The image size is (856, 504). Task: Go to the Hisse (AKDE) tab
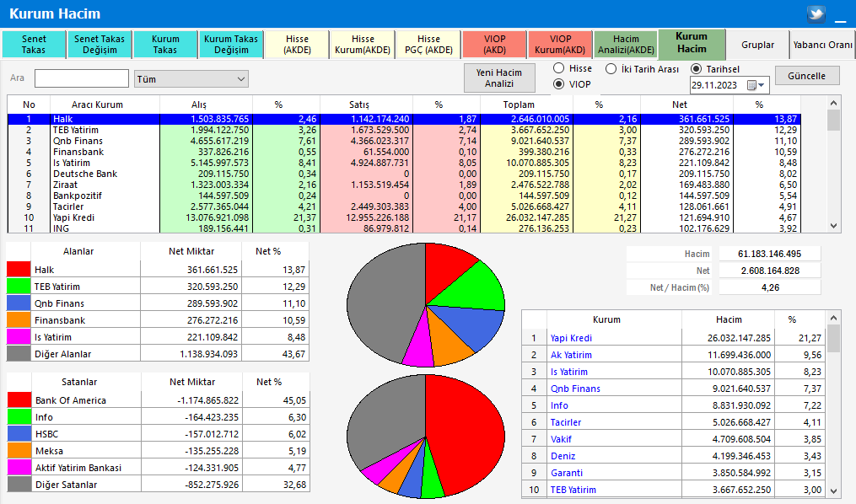click(297, 44)
